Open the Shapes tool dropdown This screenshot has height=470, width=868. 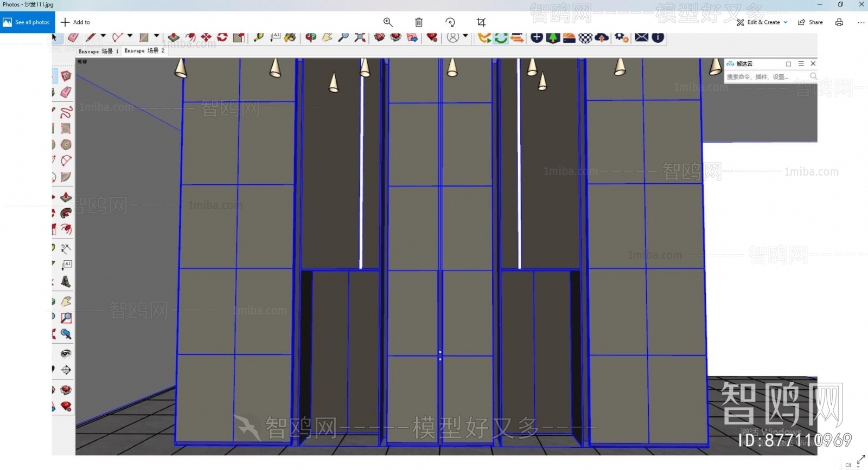click(x=157, y=36)
